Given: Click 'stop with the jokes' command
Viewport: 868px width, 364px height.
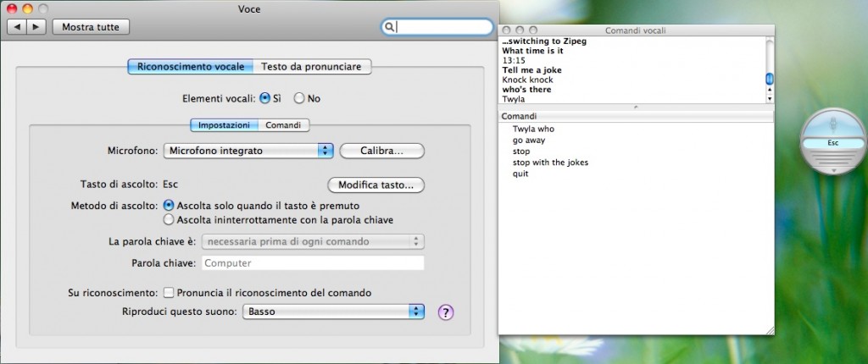Looking at the screenshot, I should pyautogui.click(x=550, y=163).
